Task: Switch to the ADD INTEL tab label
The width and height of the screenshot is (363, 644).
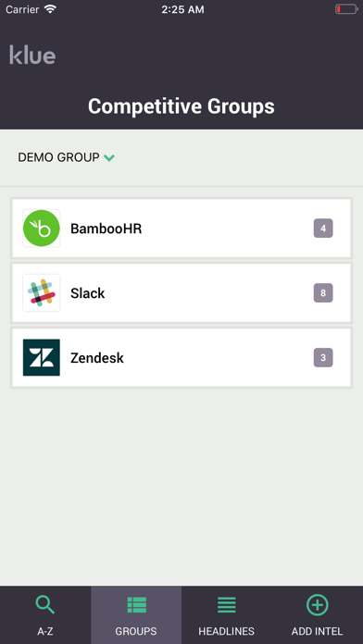Action: click(x=318, y=631)
